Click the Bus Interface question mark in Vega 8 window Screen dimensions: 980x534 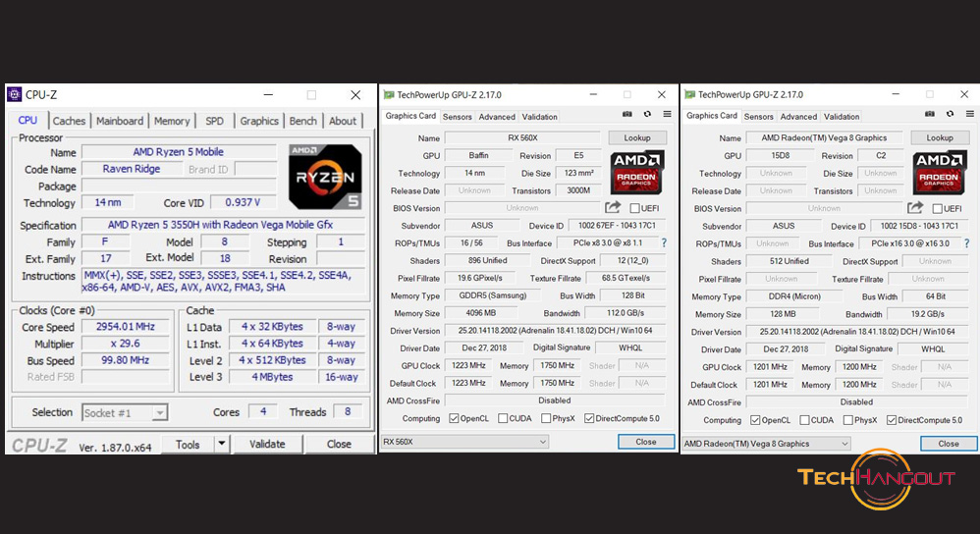point(966,243)
